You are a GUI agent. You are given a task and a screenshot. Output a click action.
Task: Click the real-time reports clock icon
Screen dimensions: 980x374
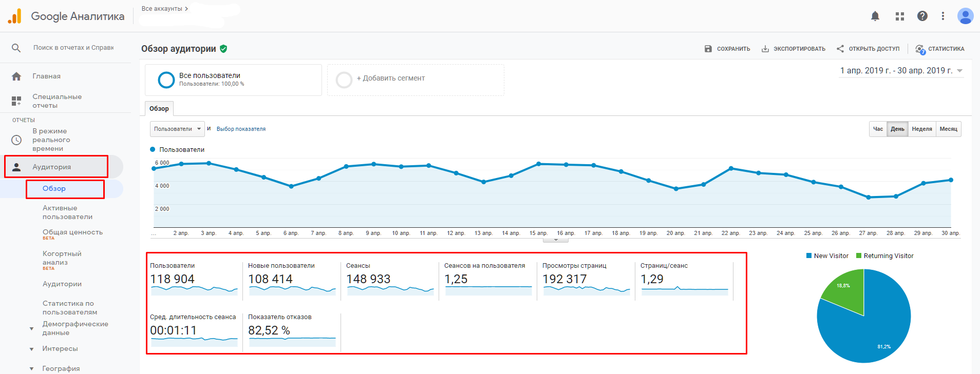[16, 140]
